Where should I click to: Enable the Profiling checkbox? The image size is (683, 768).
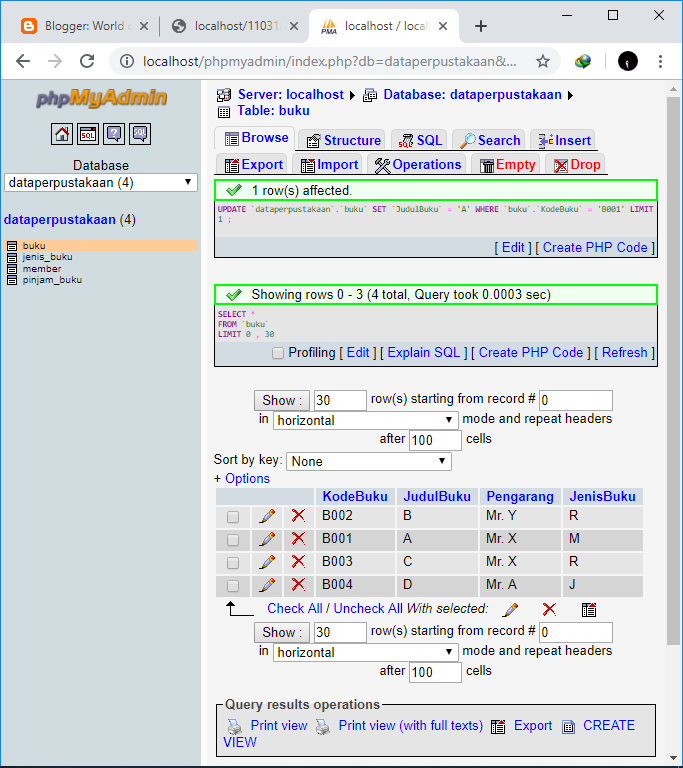click(278, 353)
